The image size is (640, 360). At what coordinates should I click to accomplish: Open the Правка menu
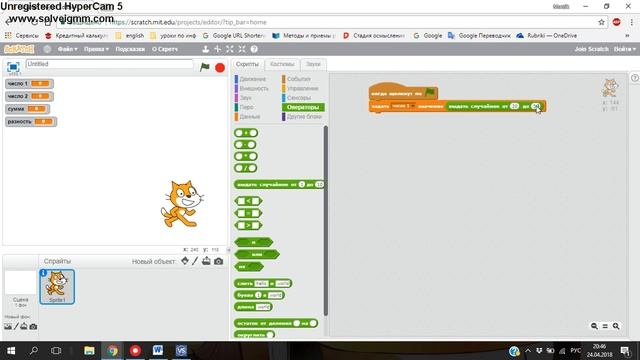click(96, 49)
